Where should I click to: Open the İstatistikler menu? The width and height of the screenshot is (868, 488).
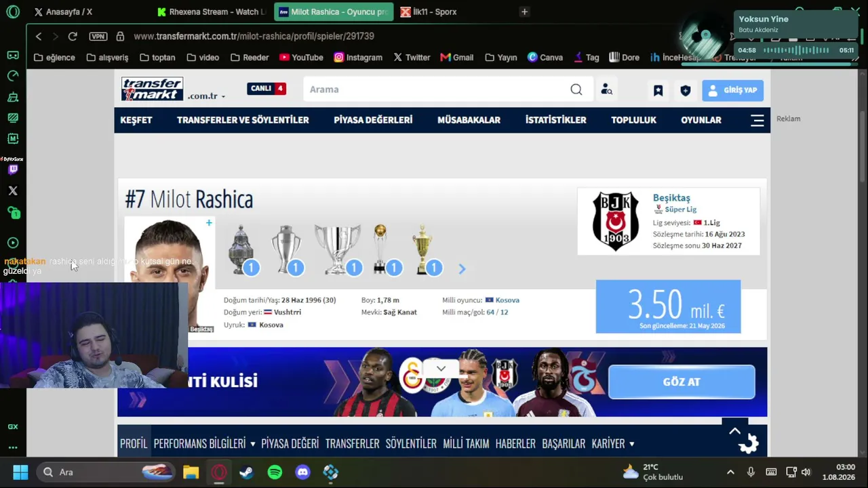pos(555,120)
